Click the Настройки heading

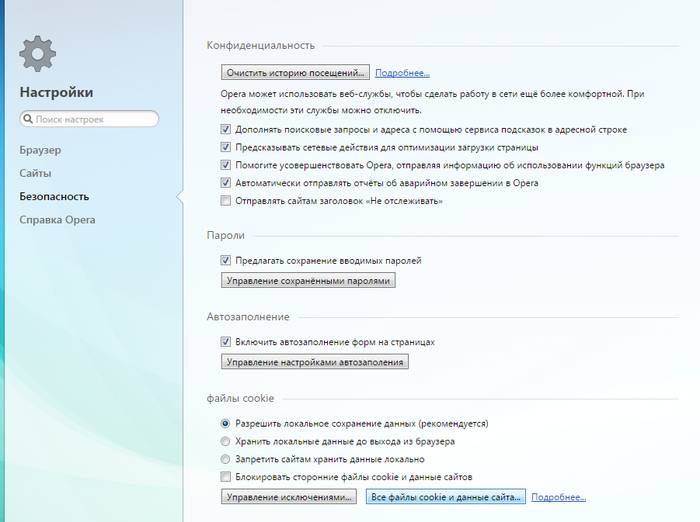pos(56,92)
